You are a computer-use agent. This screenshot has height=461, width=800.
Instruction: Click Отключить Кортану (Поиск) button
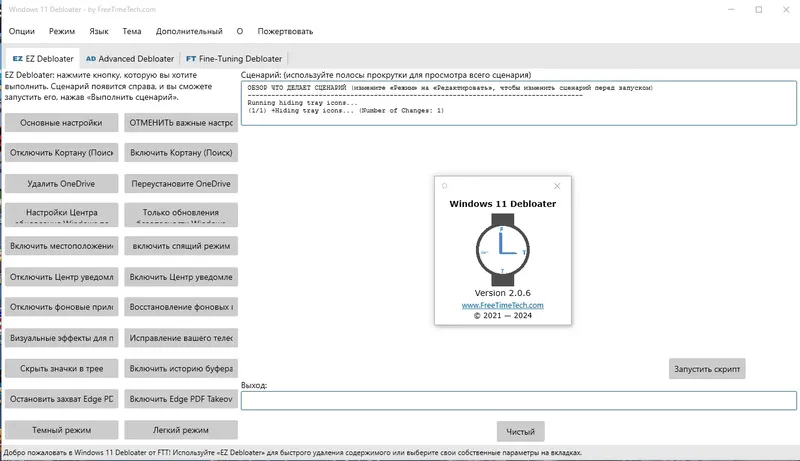tap(61, 152)
